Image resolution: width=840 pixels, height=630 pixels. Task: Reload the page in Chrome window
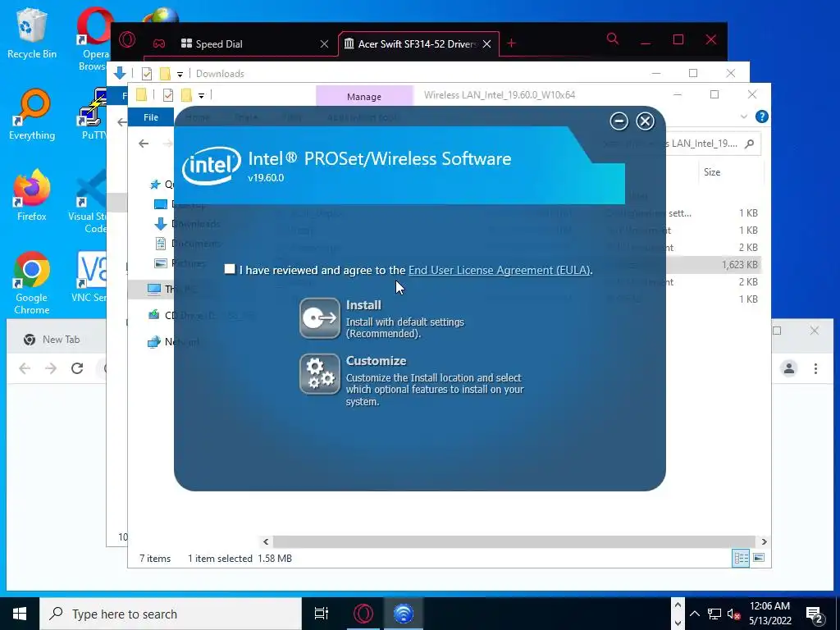pos(77,368)
